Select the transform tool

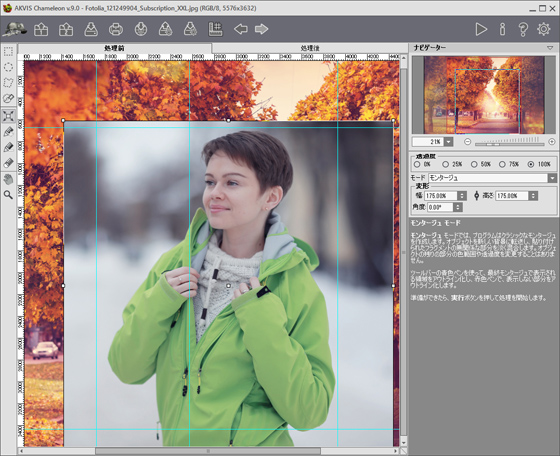8,115
